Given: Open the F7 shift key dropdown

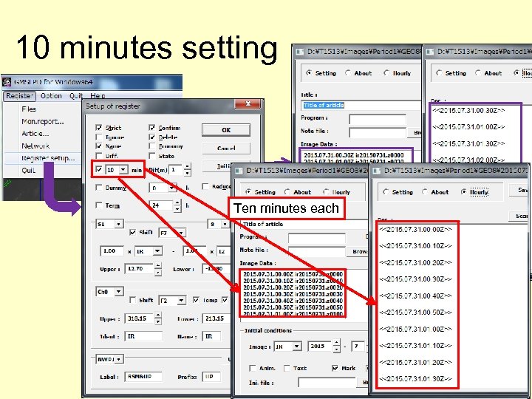Looking at the screenshot, I should pyautogui.click(x=182, y=233).
